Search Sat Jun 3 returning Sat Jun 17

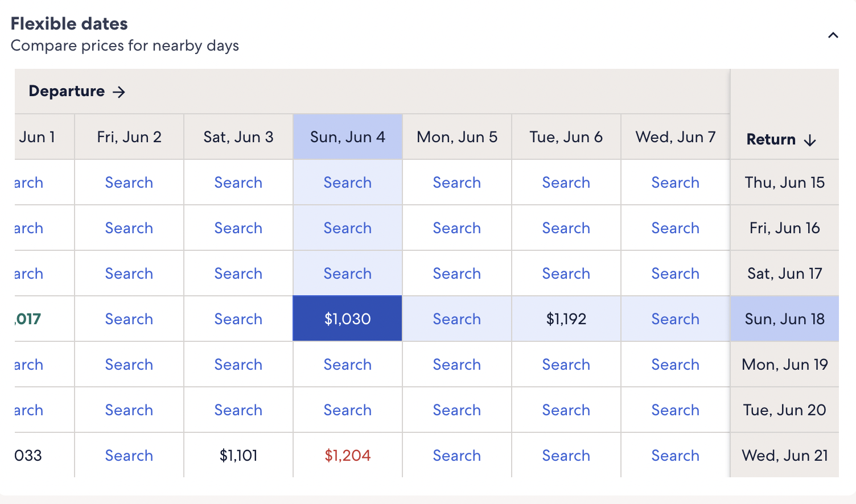click(238, 273)
